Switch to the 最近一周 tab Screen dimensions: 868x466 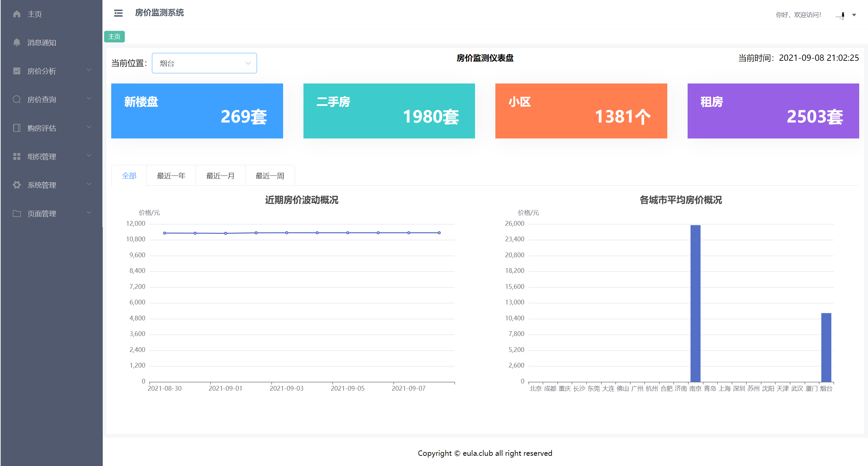coord(270,176)
